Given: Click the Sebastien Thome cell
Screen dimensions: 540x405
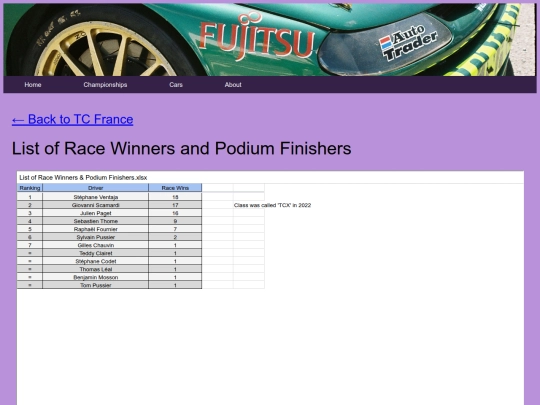Looking at the screenshot, I should (x=96, y=221).
